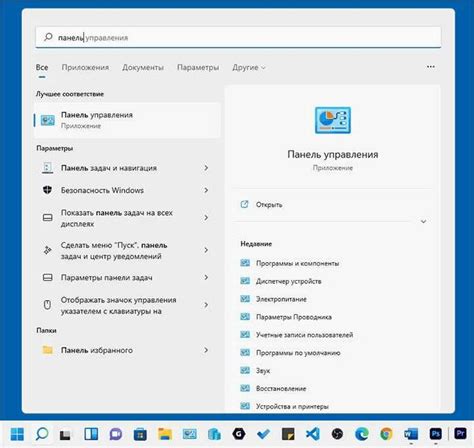Click the Windows Start button
Screen dimensions: 474x448
coord(17,434)
